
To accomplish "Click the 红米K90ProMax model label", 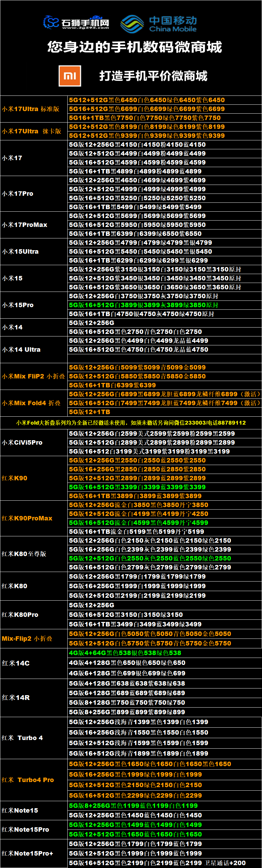I will 27,518.
